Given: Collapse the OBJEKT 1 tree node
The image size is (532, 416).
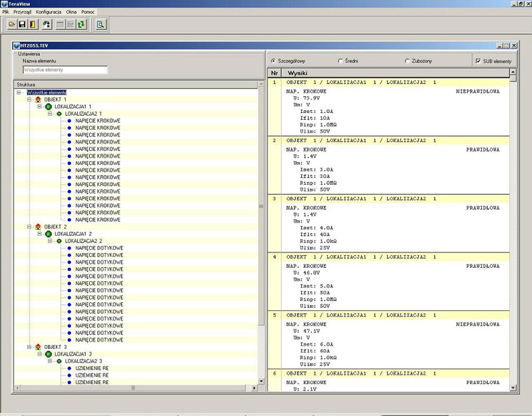Looking at the screenshot, I should tap(29, 100).
